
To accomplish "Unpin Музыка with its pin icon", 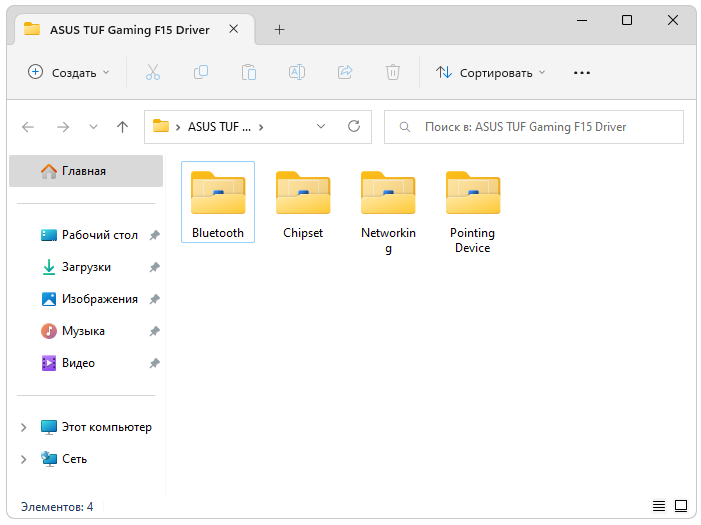I will (155, 331).
